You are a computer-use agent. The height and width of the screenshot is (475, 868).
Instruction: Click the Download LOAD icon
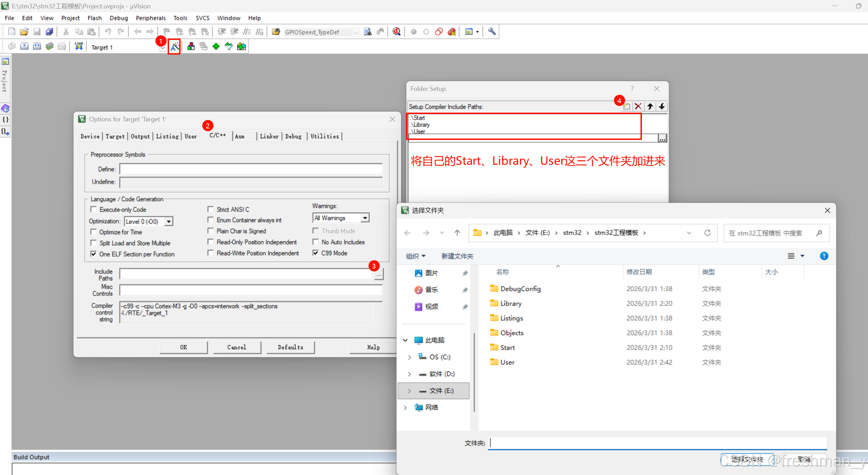(x=79, y=47)
